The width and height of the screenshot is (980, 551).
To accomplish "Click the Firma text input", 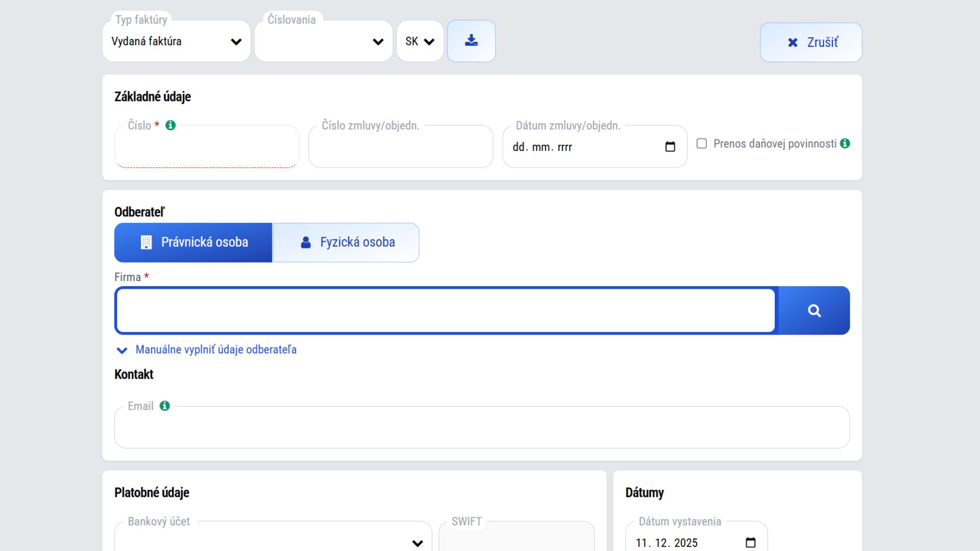I will click(x=445, y=310).
